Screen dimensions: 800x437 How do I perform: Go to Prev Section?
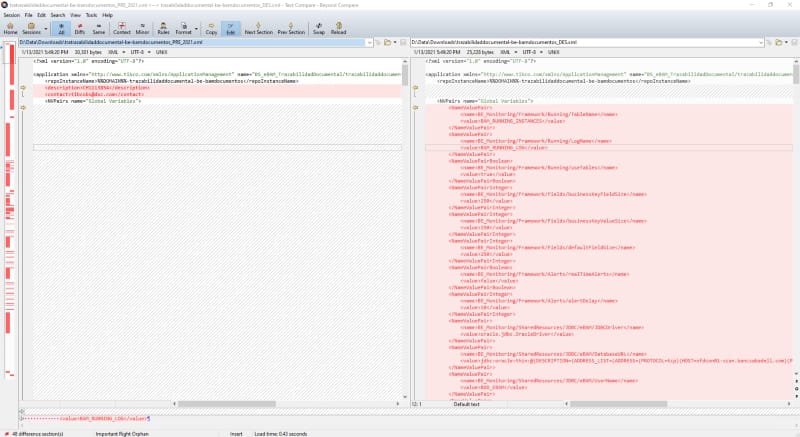291,28
